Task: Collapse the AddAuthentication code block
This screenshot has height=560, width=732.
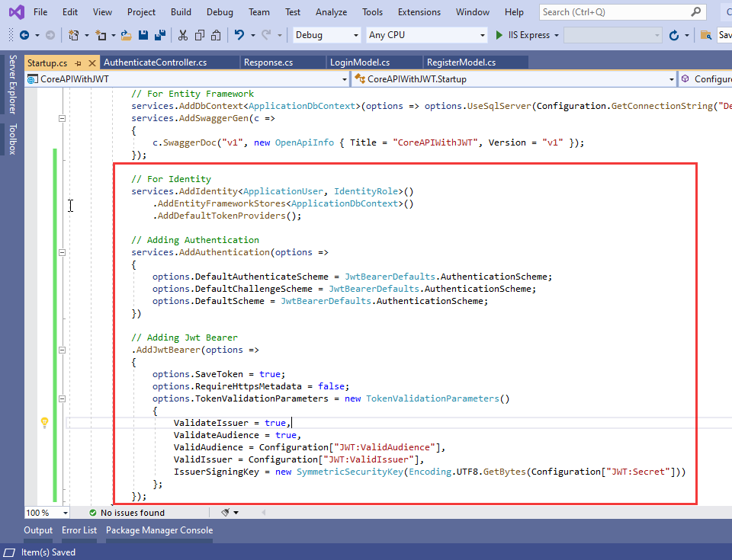Action: coord(62,252)
